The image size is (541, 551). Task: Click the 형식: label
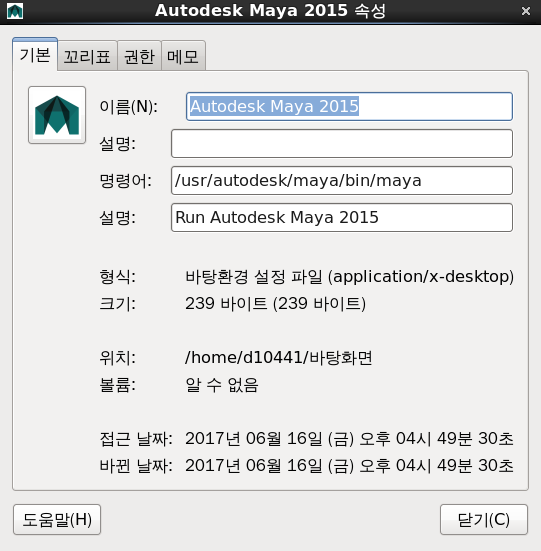(117, 277)
